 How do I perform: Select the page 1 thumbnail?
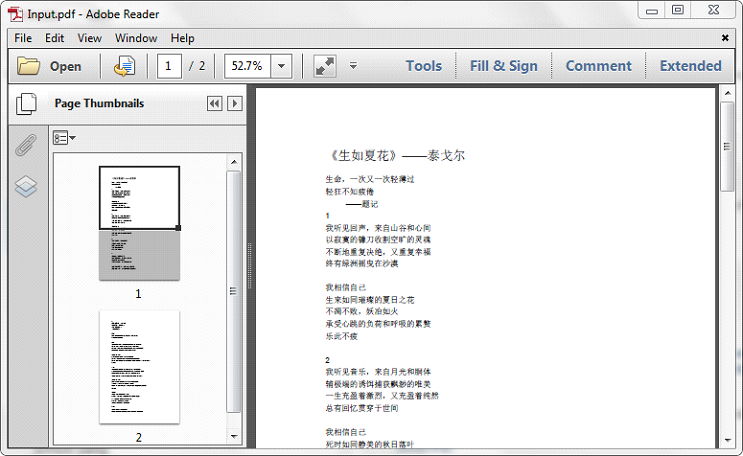(139, 223)
